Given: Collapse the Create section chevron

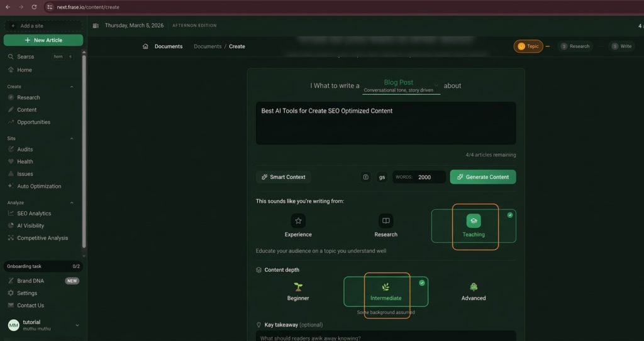Looking at the screenshot, I should point(72,87).
